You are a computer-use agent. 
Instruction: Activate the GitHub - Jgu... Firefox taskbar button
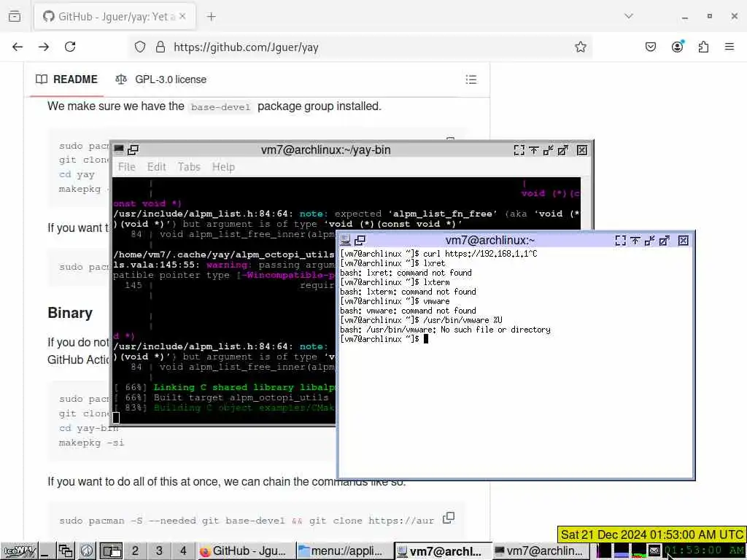[245, 551]
